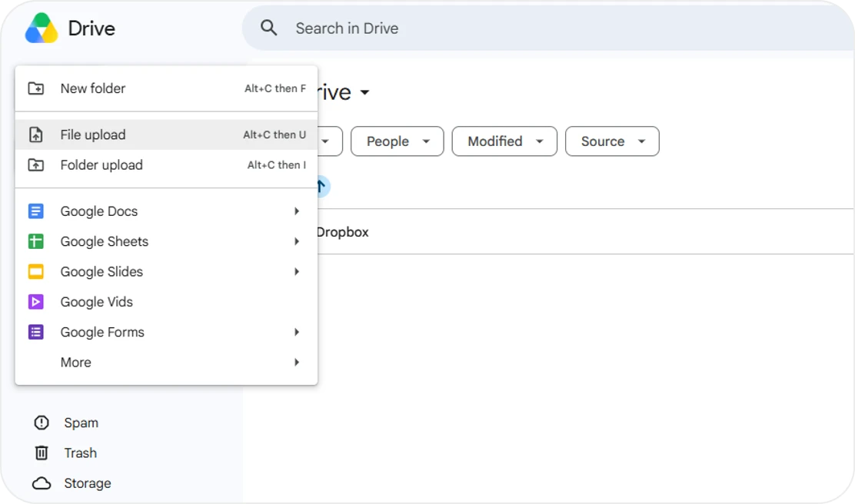This screenshot has width=855, height=504.
Task: Select Folder upload menu entry
Action: [166, 164]
